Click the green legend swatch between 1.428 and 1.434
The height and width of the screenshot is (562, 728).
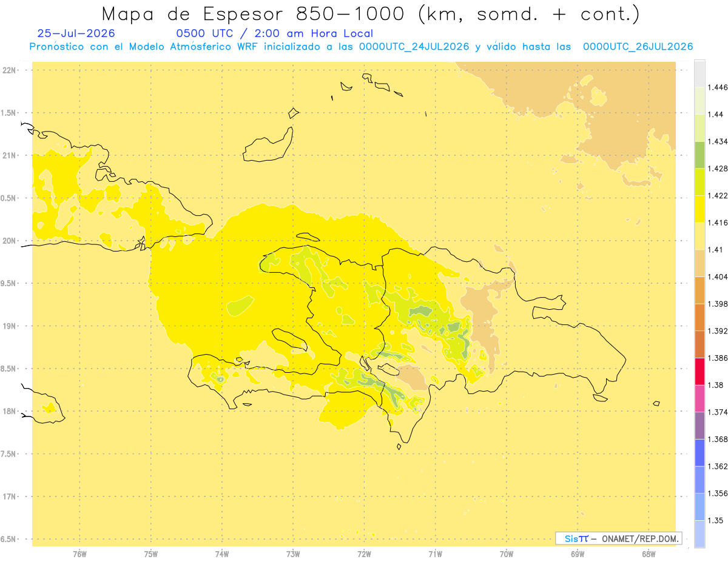[x=699, y=155]
